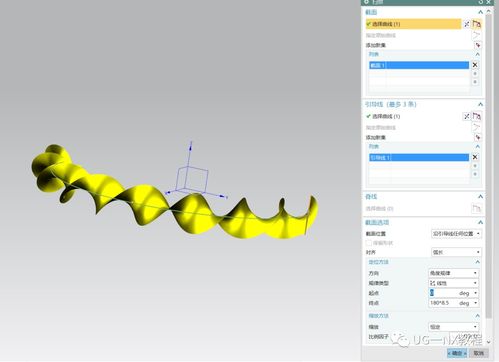Click the Add New Set icon under section
Screen dimensions: 499x362
[x=478, y=45]
